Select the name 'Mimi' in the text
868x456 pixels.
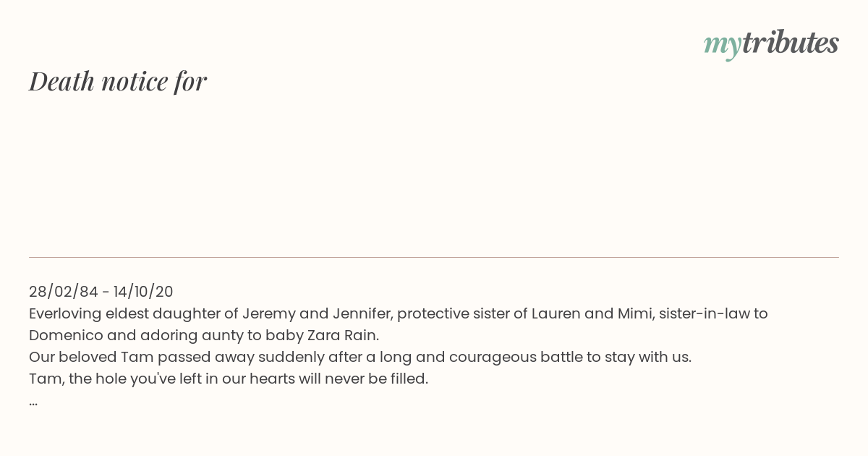tap(634, 313)
